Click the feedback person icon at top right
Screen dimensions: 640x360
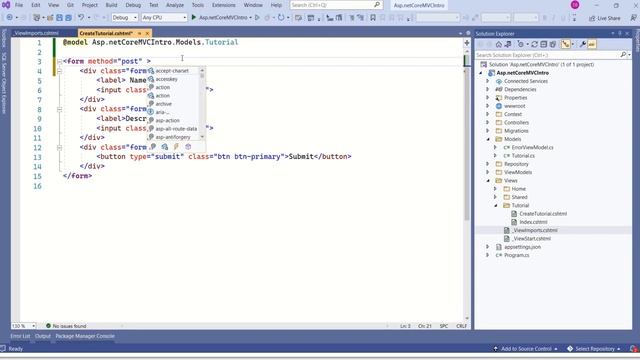633,18
